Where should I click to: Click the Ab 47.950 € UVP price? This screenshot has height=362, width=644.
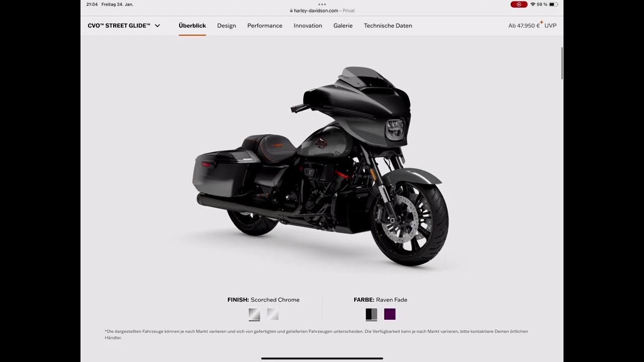click(532, 25)
